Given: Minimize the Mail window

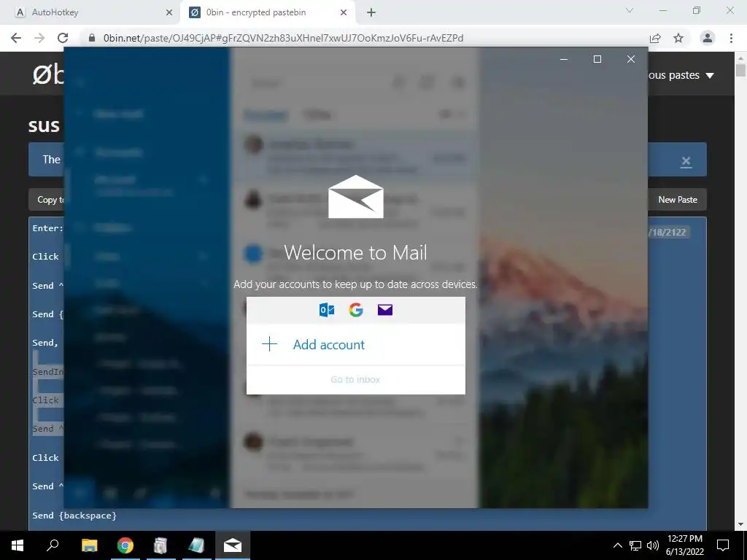Looking at the screenshot, I should pyautogui.click(x=564, y=59).
